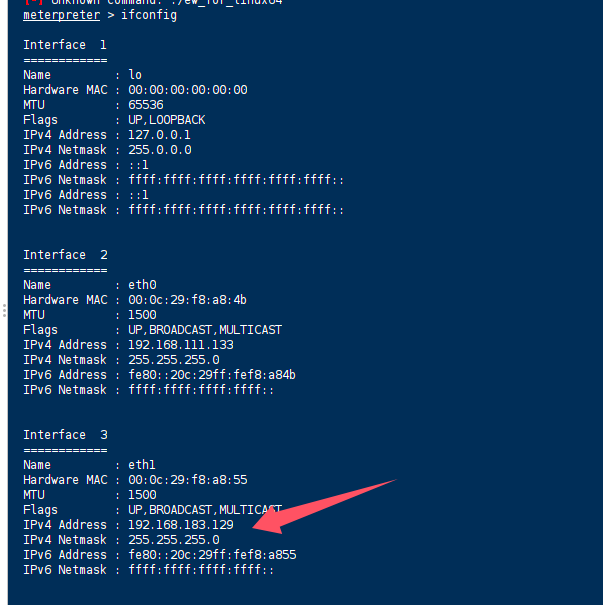Click the MAC address 00:0c:29:f8:a8:55
Viewport: 603px width, 605px height.
(x=188, y=480)
